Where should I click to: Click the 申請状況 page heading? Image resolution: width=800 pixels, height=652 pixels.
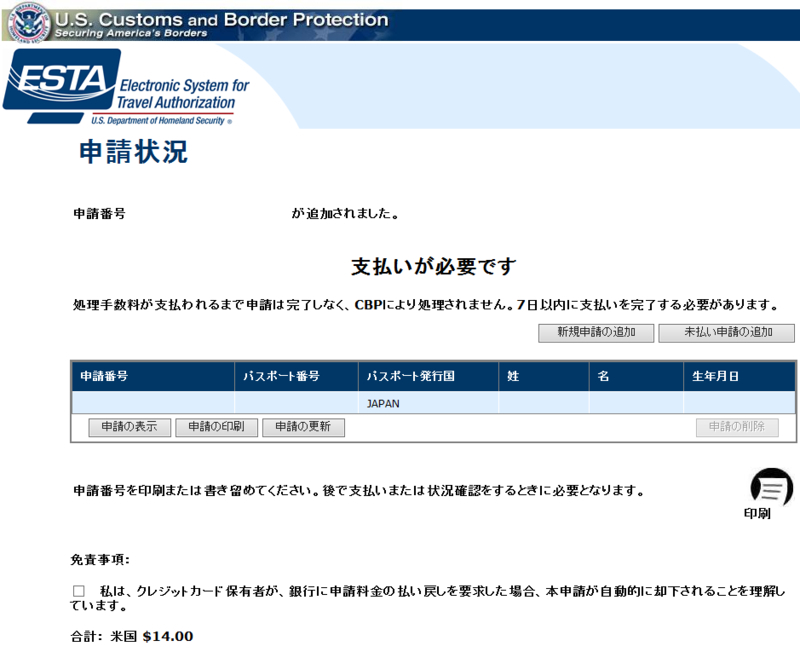tap(133, 152)
